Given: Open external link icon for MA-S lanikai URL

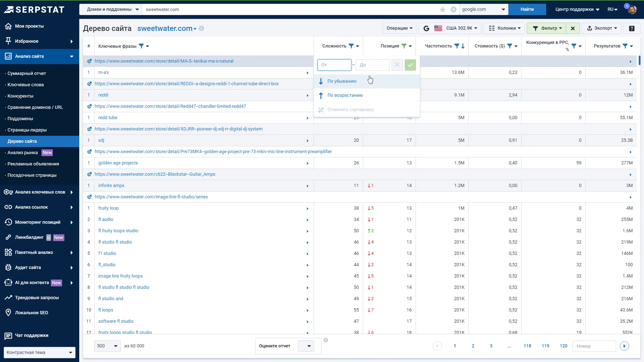Looking at the screenshot, I should [89, 61].
